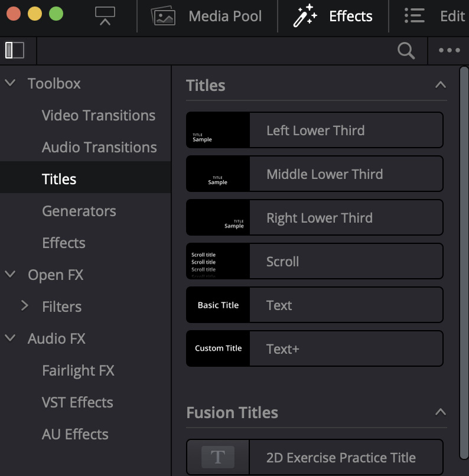
Task: Click the Scroll title thumbnail
Action: [218, 261]
